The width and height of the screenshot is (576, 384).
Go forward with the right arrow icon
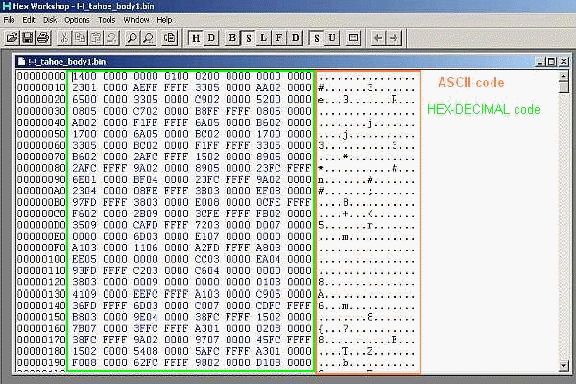[x=394, y=38]
